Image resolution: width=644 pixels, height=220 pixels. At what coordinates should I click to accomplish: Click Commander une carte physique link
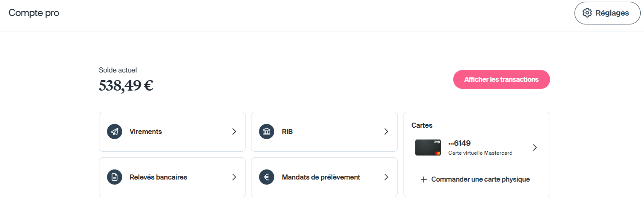(x=480, y=180)
